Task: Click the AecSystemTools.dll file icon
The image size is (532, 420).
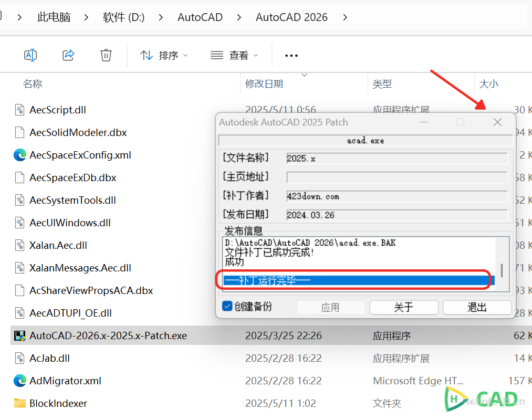Action: pyautogui.click(x=19, y=200)
